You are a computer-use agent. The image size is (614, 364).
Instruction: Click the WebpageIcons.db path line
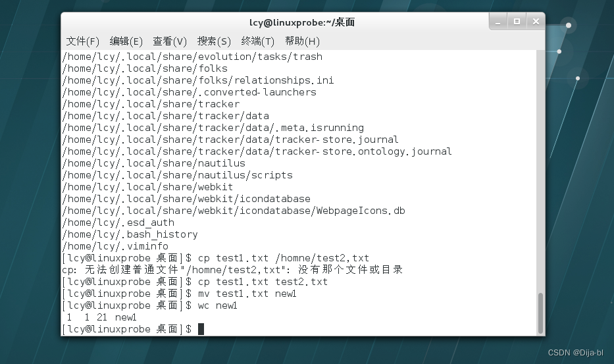point(234,211)
